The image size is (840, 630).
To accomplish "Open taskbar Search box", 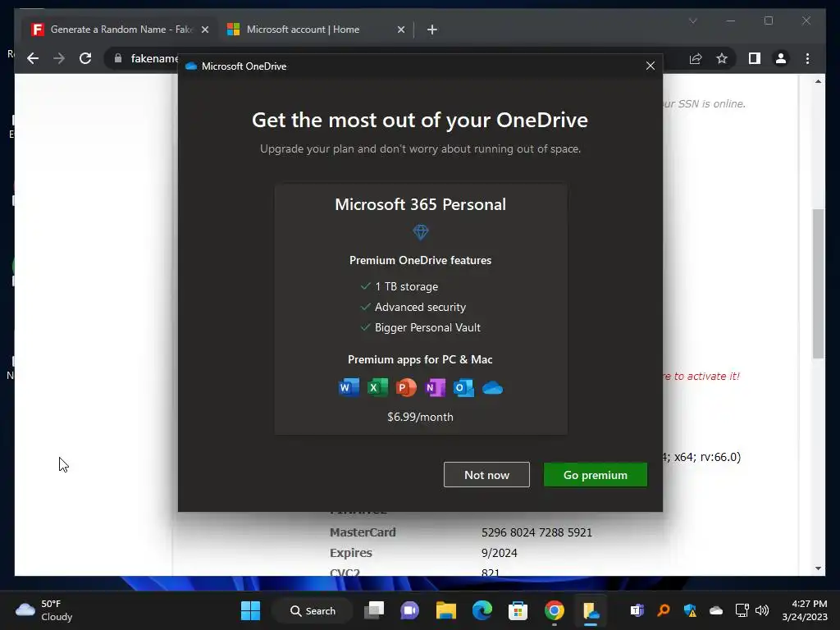I will (x=313, y=610).
